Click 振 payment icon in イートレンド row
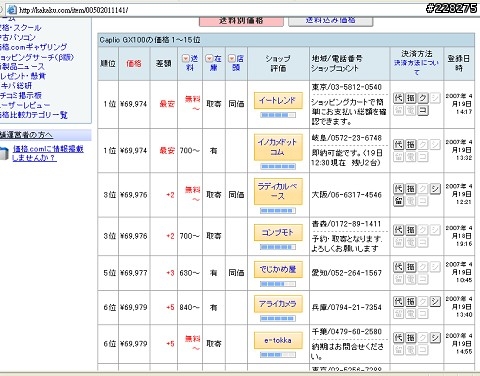The height and width of the screenshot is (376, 480). (411, 98)
